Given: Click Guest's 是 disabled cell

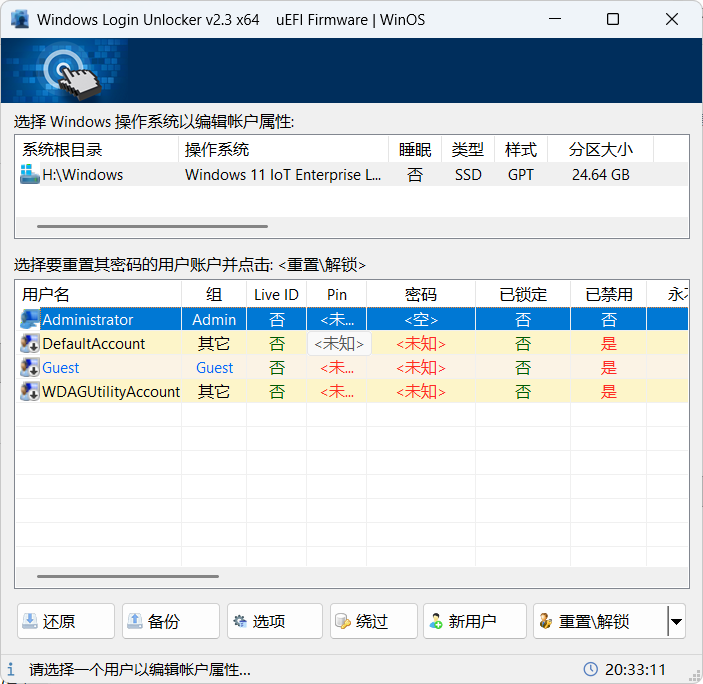Looking at the screenshot, I should tap(608, 368).
